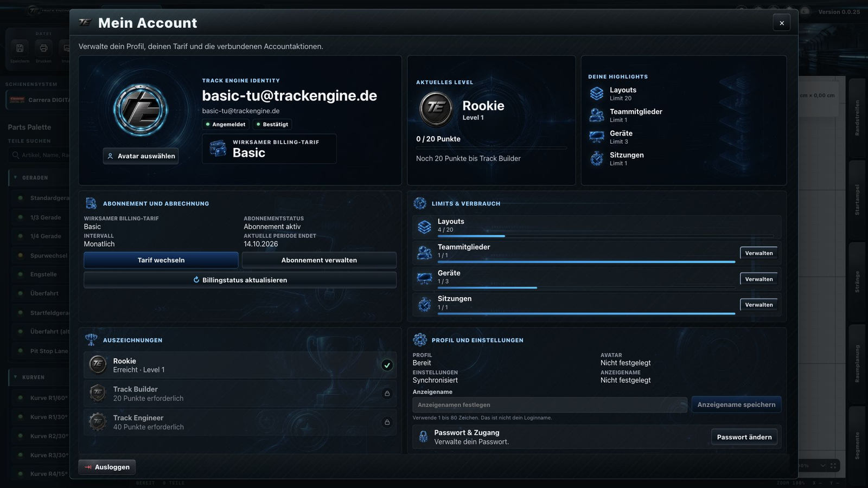Select the Track Engineer achievement row
This screenshot has width=868, height=488.
click(240, 422)
